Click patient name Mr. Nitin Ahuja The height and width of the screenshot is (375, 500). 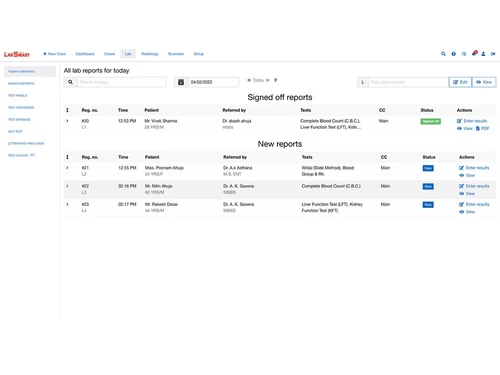click(x=158, y=186)
